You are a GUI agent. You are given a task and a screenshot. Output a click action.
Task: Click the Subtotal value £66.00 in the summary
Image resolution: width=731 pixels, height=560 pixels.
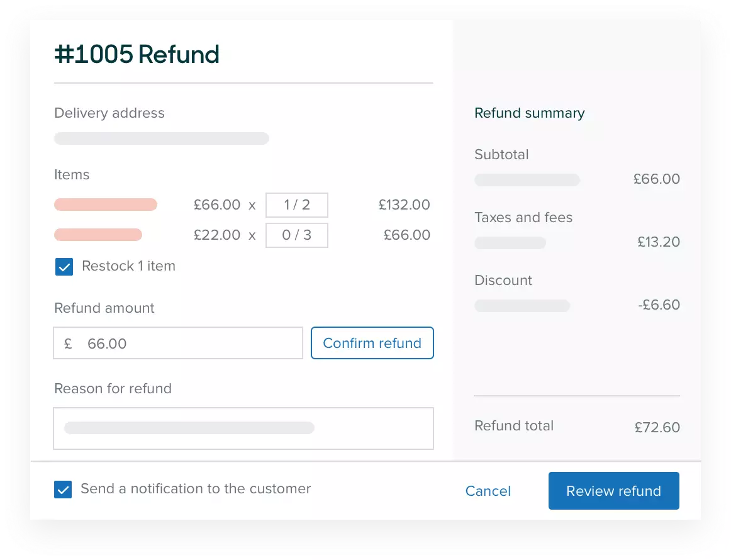point(656,179)
